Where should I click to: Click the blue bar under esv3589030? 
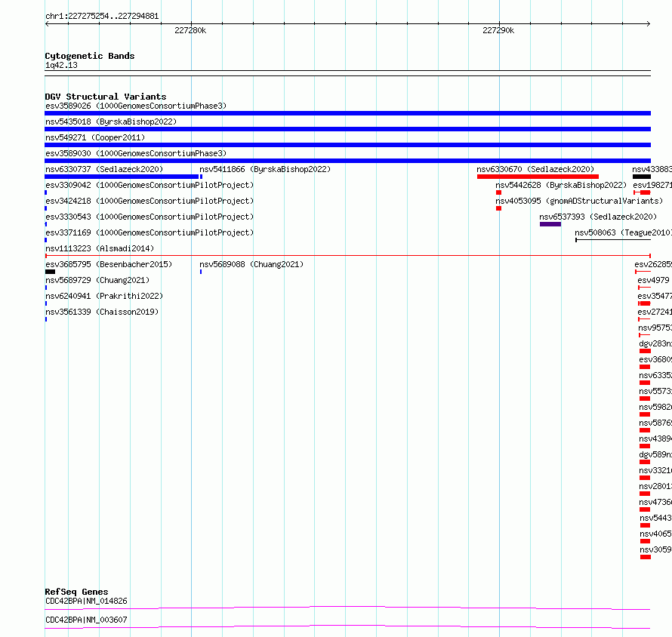pyautogui.click(x=347, y=161)
